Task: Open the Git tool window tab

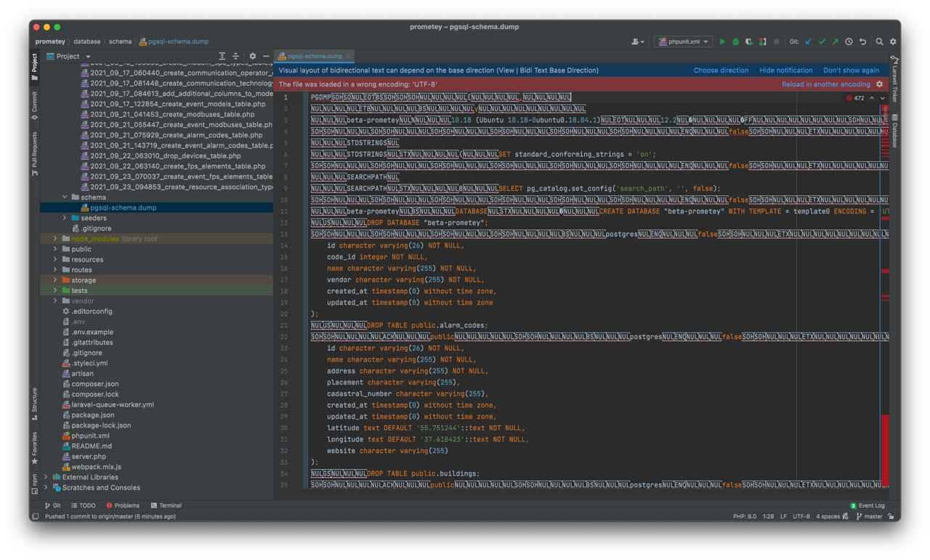Action: 53,506
